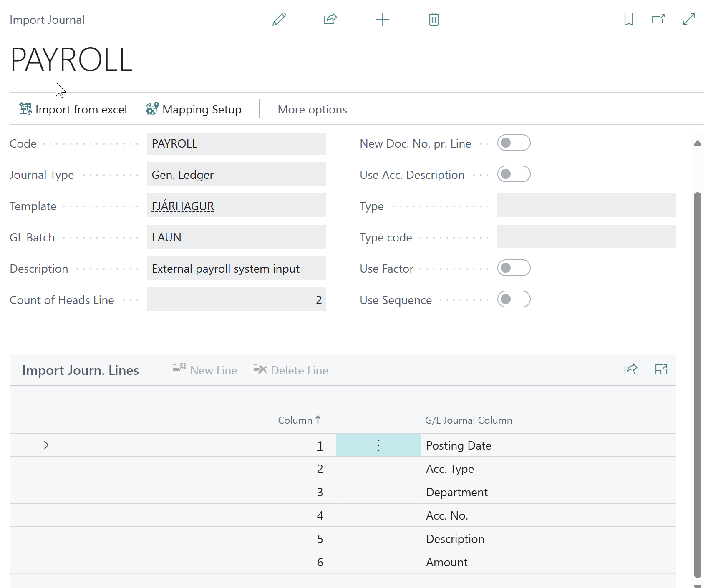721x588 pixels.
Task: Expand the More options menu
Action: [x=312, y=109]
